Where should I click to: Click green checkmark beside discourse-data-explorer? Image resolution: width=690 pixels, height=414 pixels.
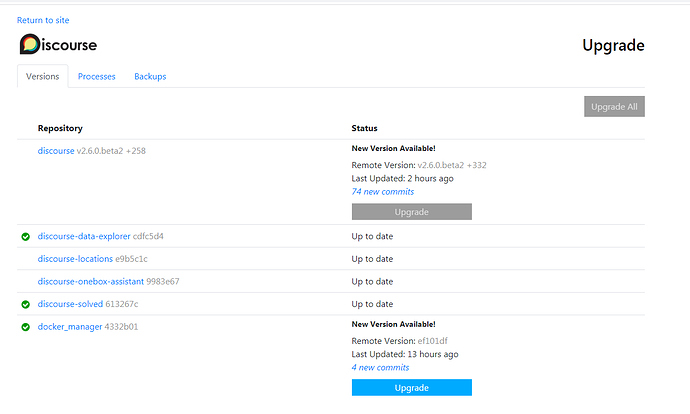click(x=26, y=237)
